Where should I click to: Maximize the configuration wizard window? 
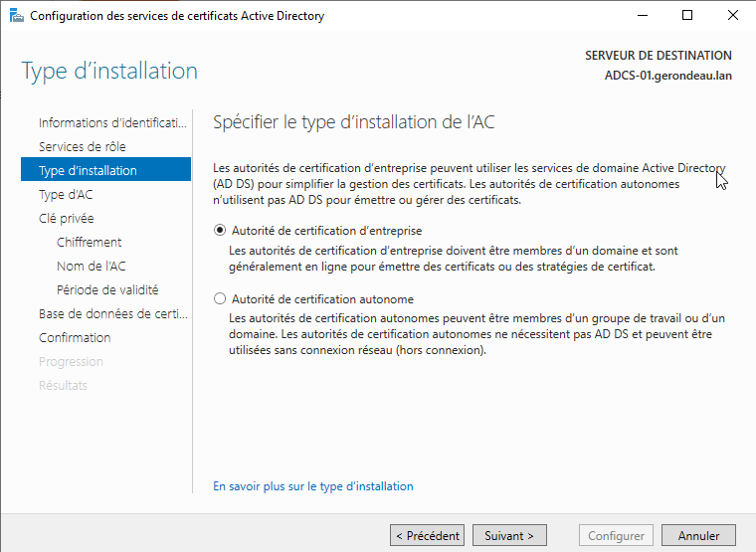coord(687,16)
